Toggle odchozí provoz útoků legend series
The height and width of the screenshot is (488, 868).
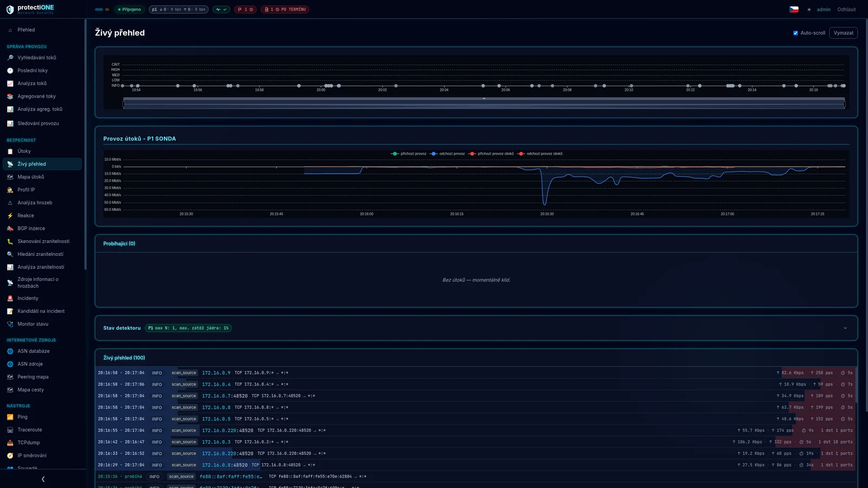click(540, 153)
